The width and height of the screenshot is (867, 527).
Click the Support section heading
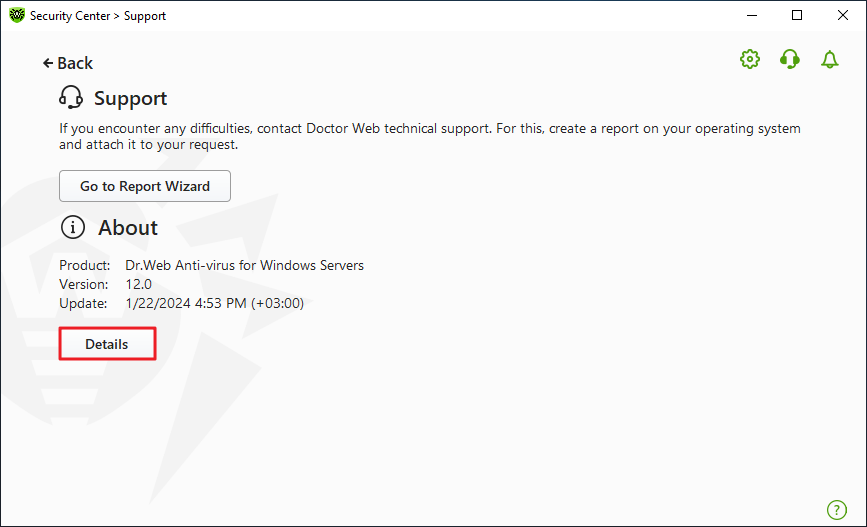(130, 98)
